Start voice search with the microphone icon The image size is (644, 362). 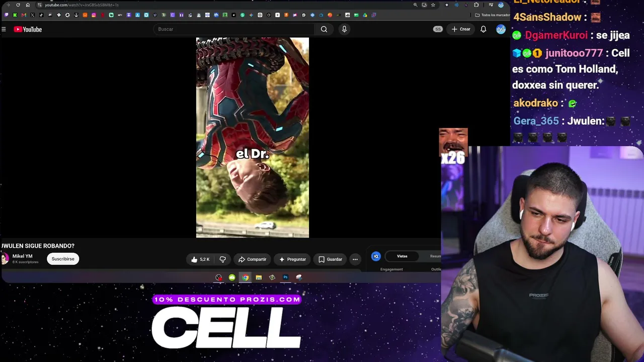(x=344, y=29)
